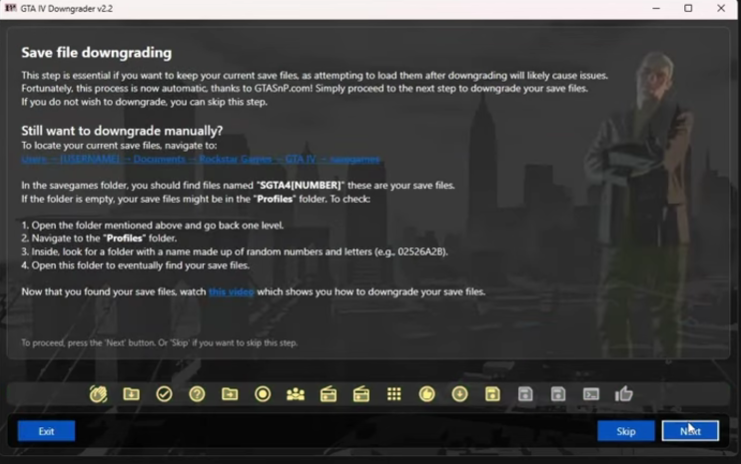
Task: Click the 'To proceed, press the Next button' hint text
Action: pyautogui.click(x=159, y=343)
